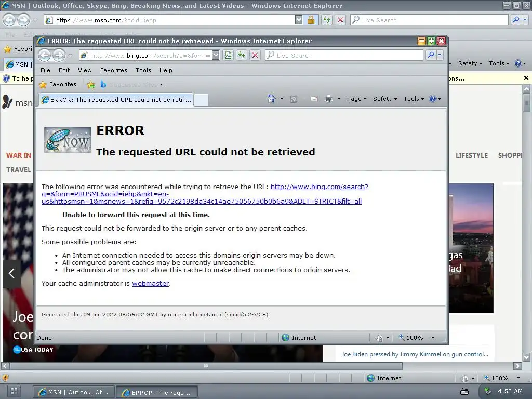Stop loading in the ERROR window
Screen dimensions: 532x399
tap(255, 55)
